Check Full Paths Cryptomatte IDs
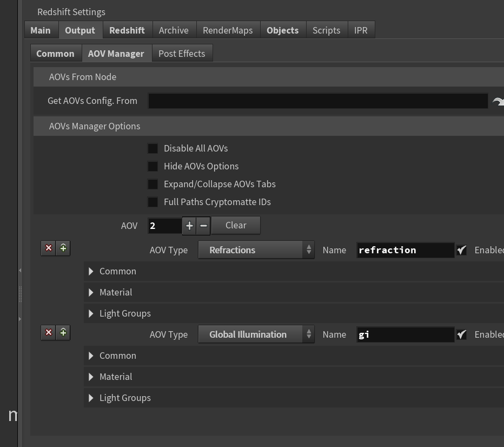504x447 pixels. coord(152,202)
